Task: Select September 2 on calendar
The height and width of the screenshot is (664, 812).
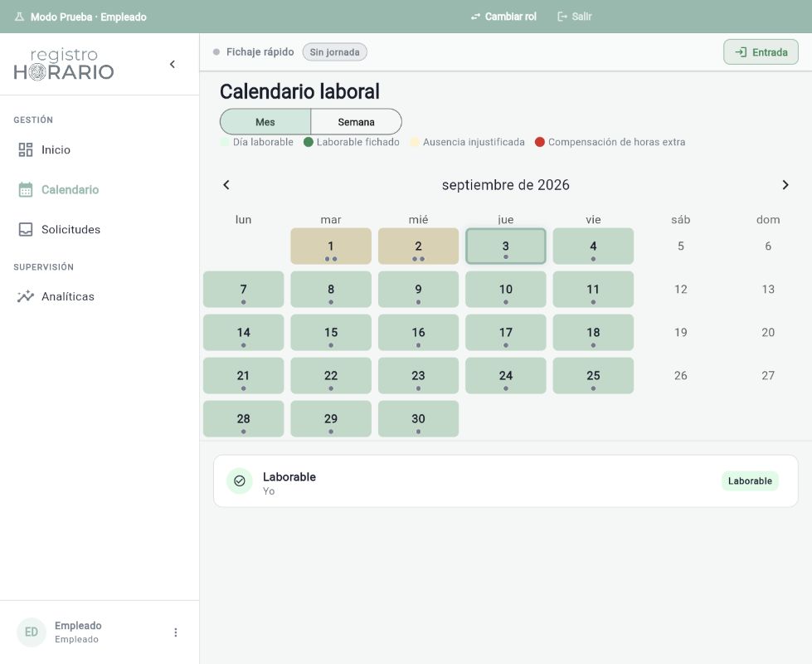Action: 418,247
